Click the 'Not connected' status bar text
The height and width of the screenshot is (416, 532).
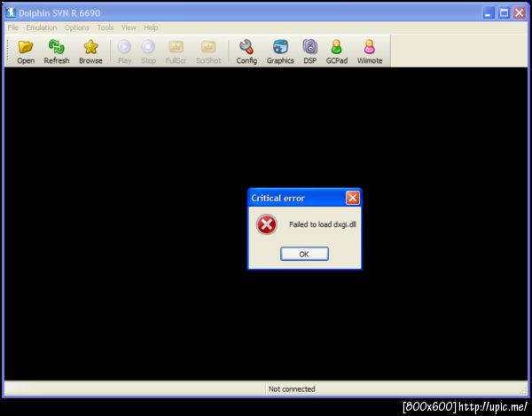[292, 389]
